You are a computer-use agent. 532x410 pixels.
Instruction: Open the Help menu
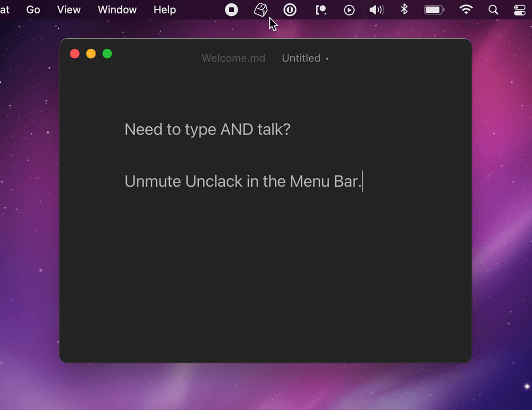click(x=165, y=10)
